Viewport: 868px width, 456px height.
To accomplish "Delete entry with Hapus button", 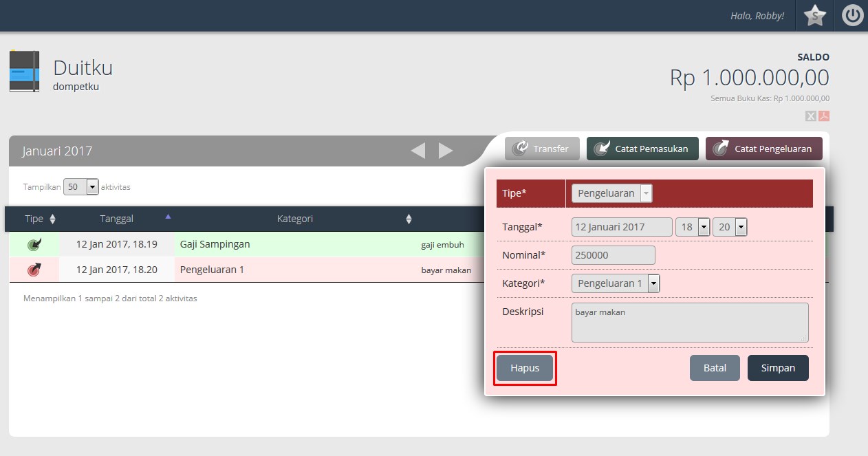I will tap(525, 368).
